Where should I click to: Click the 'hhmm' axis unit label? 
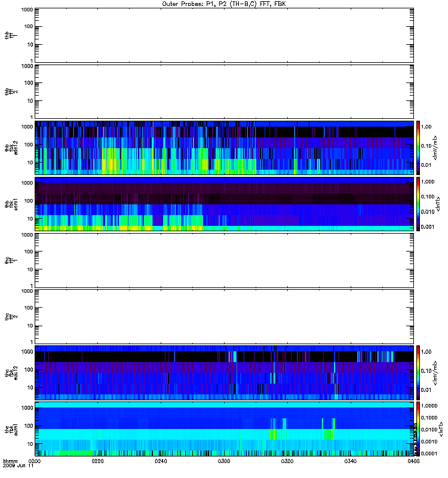10,461
